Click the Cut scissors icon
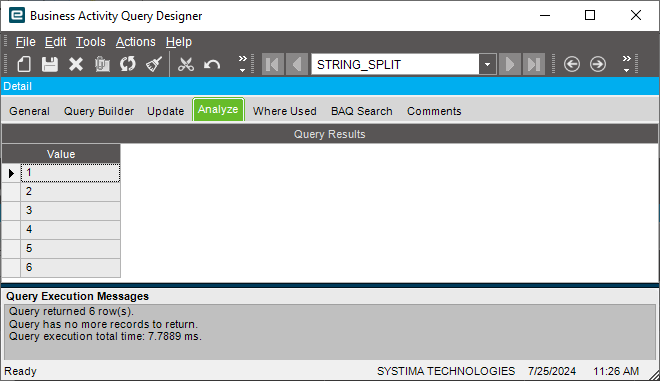This screenshot has height=381, width=660. click(186, 64)
